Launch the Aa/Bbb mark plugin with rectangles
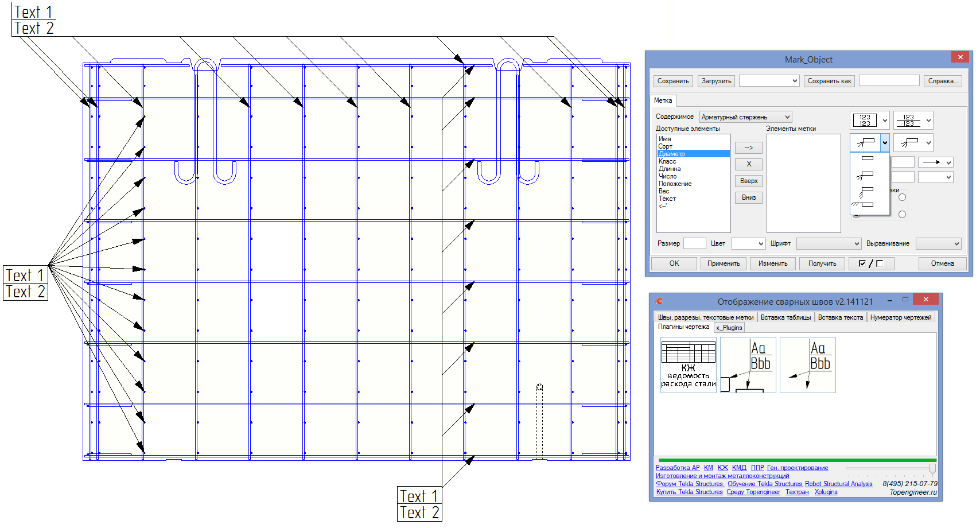Viewport: 980px width, 528px height. (748, 364)
